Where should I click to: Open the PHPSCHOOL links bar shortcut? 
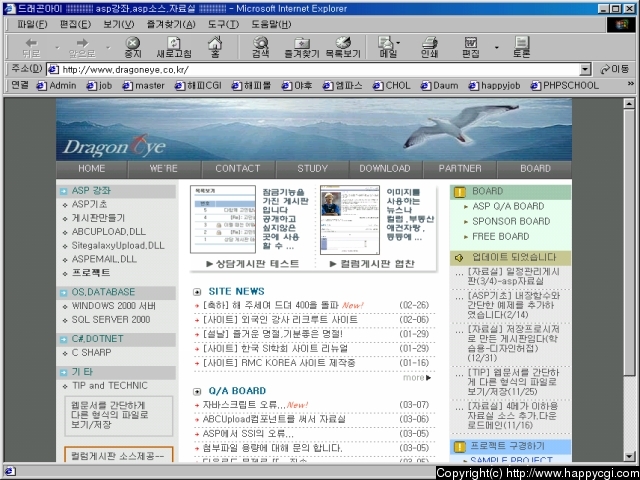tap(564, 86)
